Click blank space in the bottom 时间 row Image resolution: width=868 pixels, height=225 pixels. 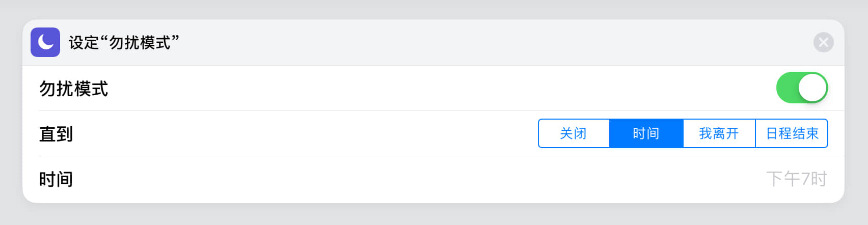[x=408, y=179]
